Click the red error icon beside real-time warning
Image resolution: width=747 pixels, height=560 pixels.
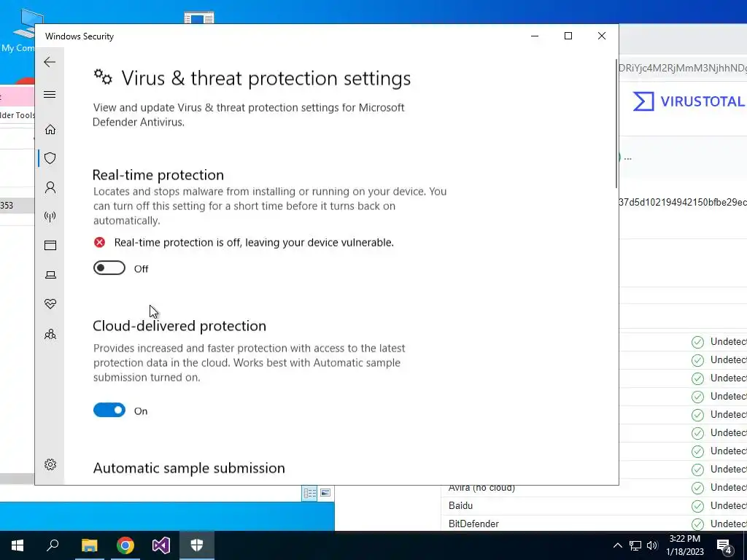pos(99,242)
